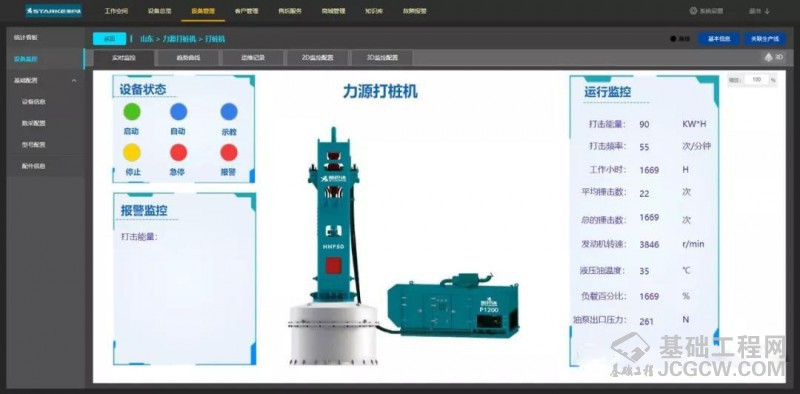
Task: Open system settings gear icon
Action: (693, 11)
